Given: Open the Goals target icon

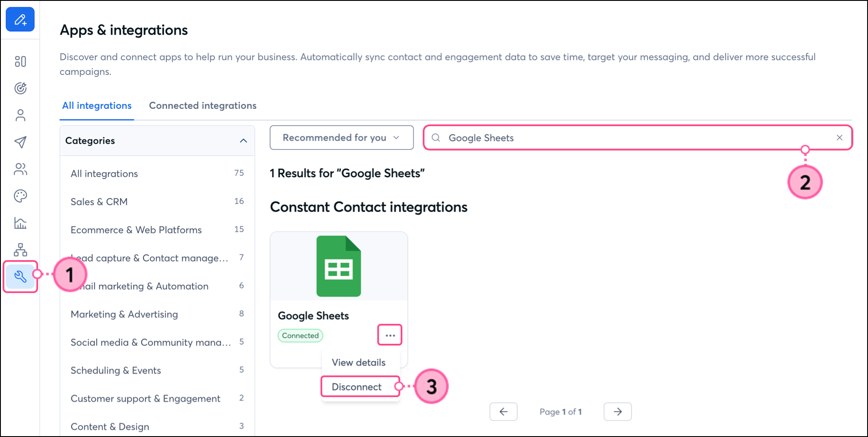Looking at the screenshot, I should point(20,88).
